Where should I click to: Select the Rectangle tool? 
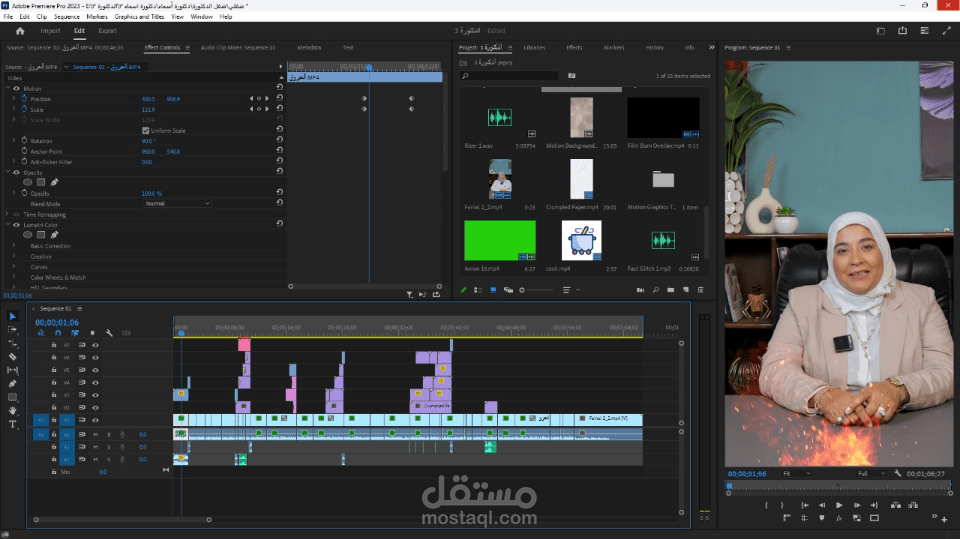coord(12,397)
